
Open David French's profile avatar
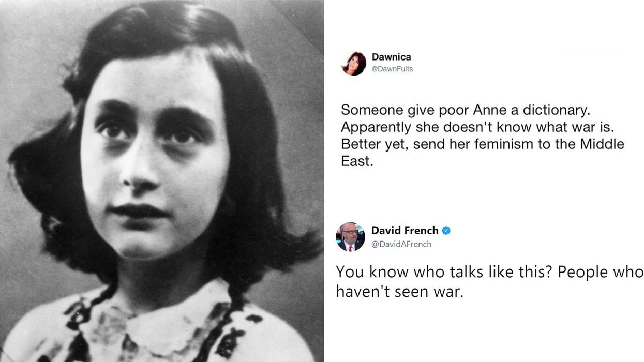(350, 237)
